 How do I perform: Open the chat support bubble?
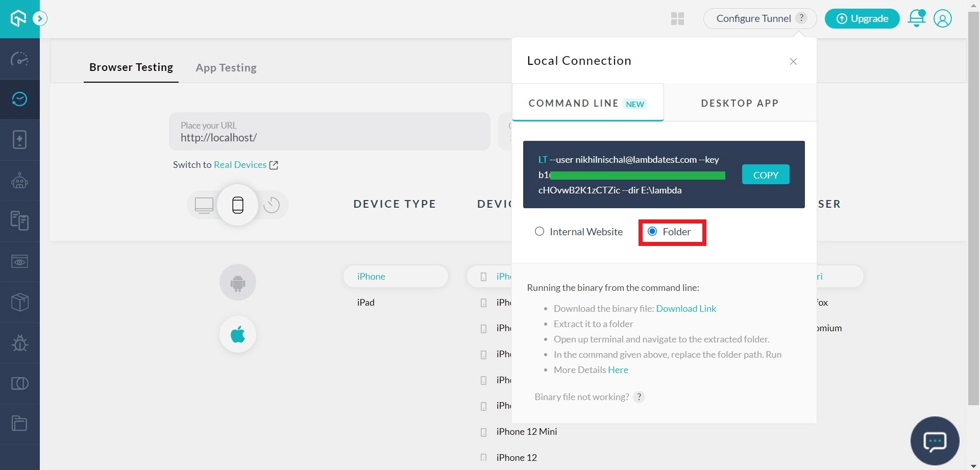coord(935,441)
